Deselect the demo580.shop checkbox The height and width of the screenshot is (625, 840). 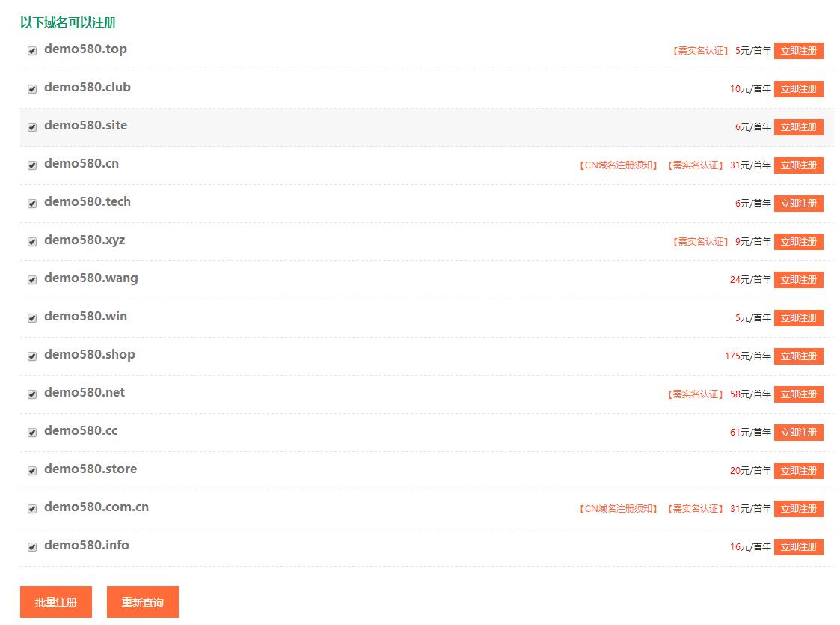tap(32, 356)
